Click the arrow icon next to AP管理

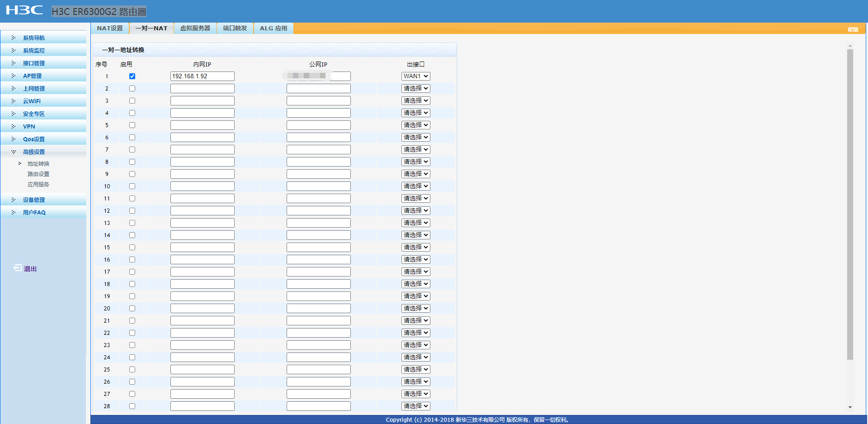pos(14,76)
